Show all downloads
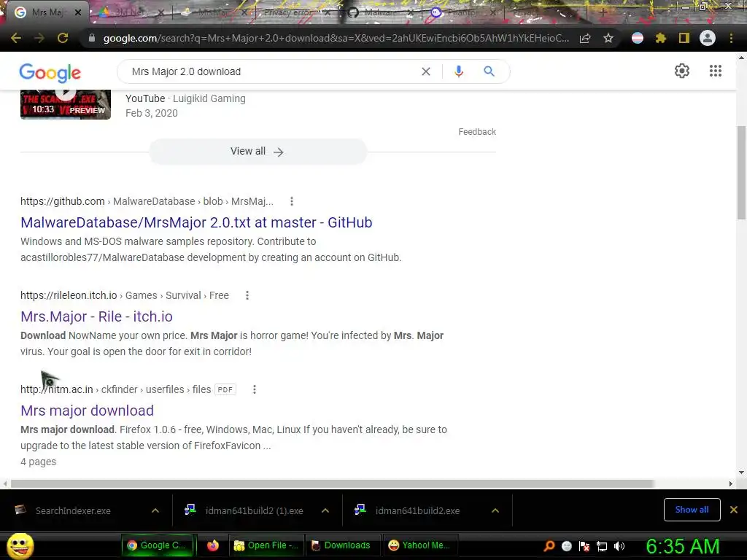The width and height of the screenshot is (747, 560). pos(692,510)
